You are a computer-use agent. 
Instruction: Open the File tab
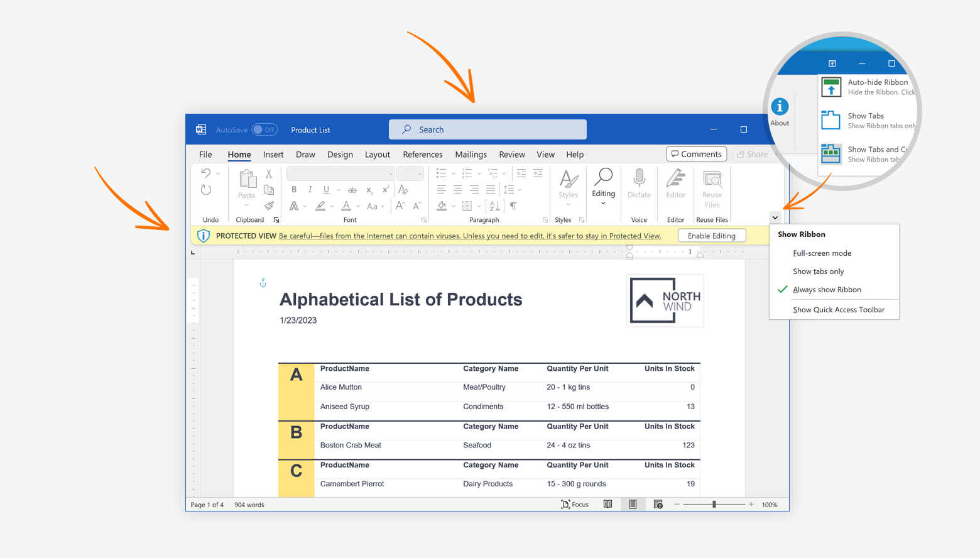coord(205,154)
